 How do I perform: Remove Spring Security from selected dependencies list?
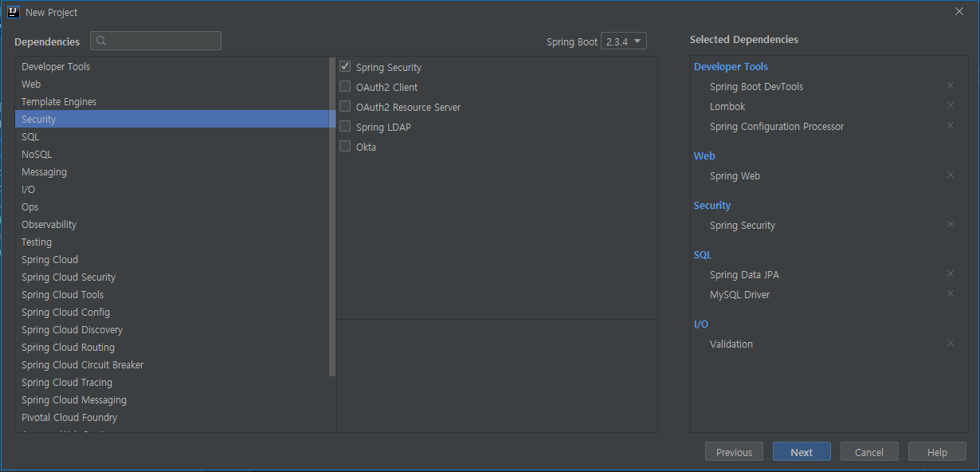(x=950, y=224)
